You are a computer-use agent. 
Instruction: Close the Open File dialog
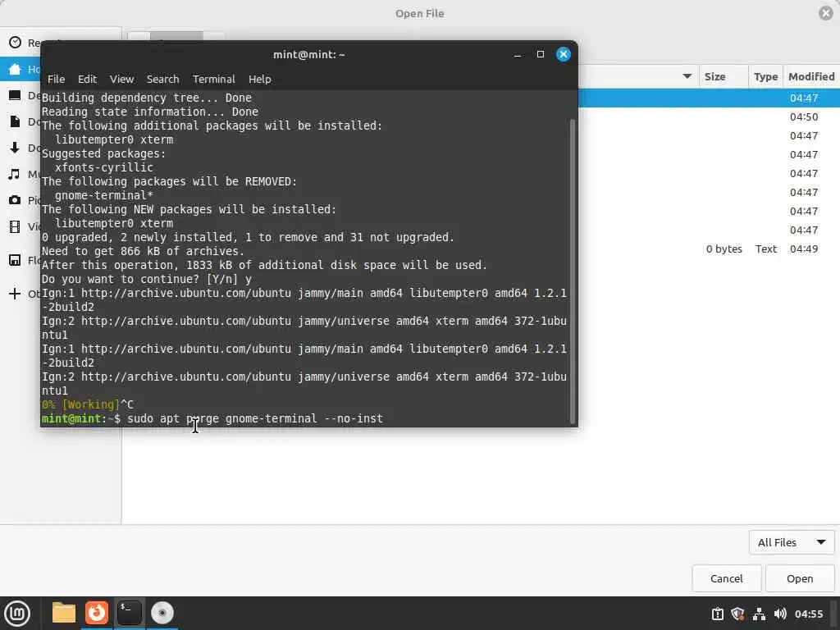[827, 13]
